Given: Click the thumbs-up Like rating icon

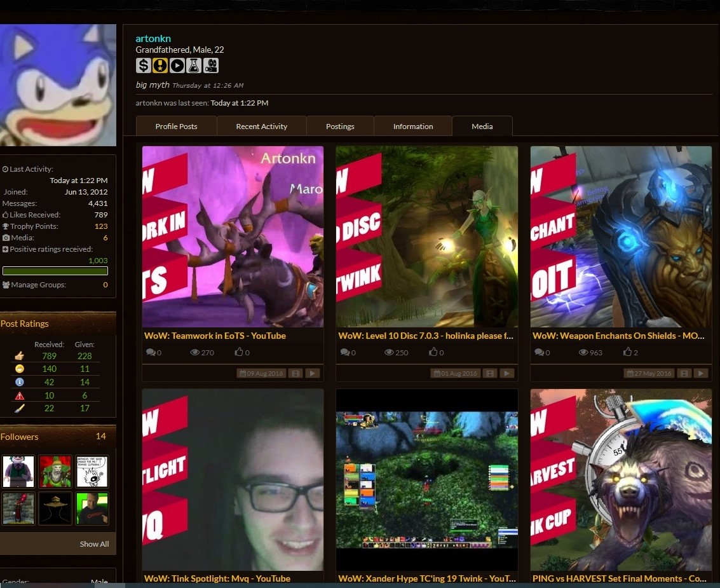Looking at the screenshot, I should point(19,356).
